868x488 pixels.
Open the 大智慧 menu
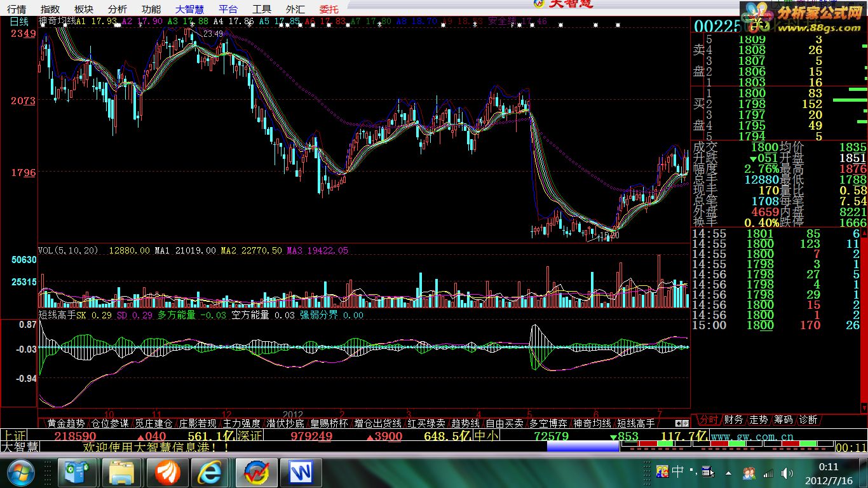click(189, 9)
